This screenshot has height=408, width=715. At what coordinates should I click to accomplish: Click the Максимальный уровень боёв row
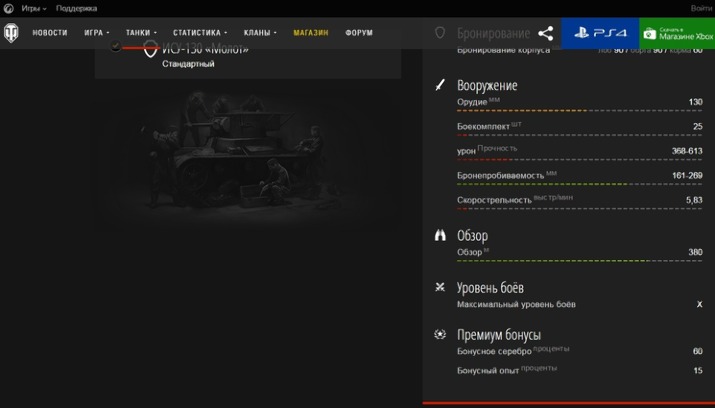(580, 304)
